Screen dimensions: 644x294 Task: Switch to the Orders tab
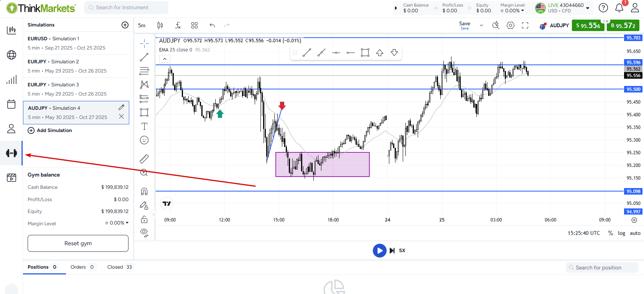pyautogui.click(x=82, y=267)
